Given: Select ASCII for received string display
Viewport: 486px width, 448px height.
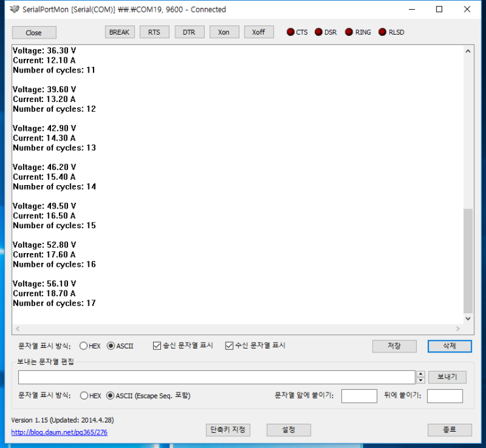Looking at the screenshot, I should pyautogui.click(x=120, y=346).
